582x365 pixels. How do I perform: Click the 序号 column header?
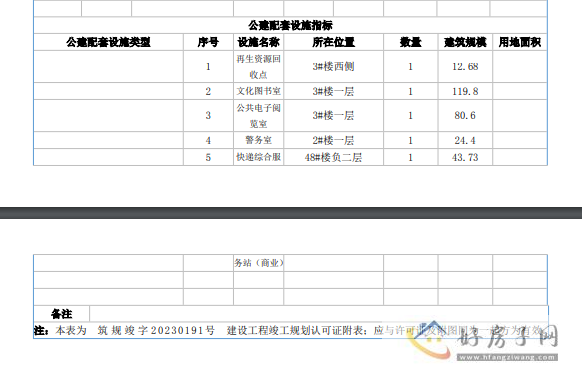pos(208,42)
